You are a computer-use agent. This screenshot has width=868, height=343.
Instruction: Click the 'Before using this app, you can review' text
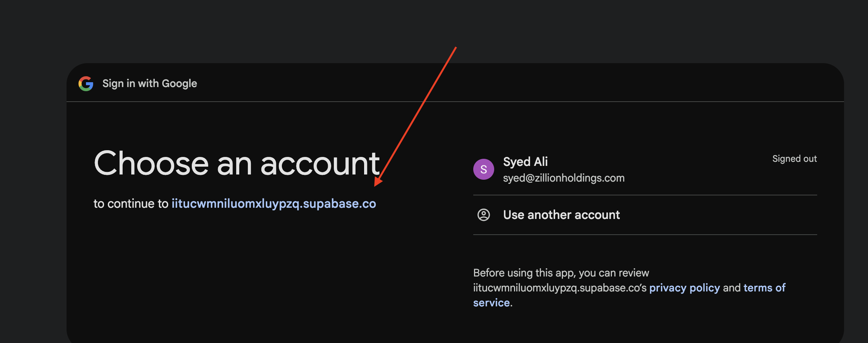coord(561,273)
